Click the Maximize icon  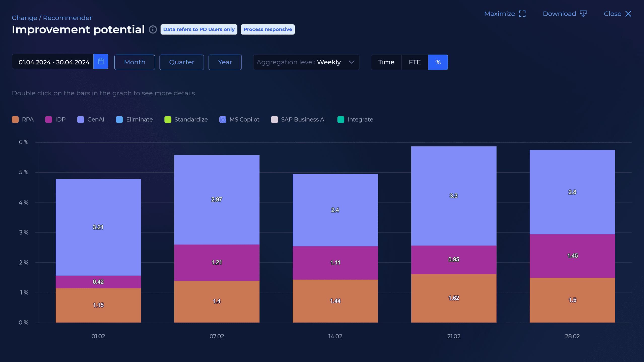click(x=523, y=14)
